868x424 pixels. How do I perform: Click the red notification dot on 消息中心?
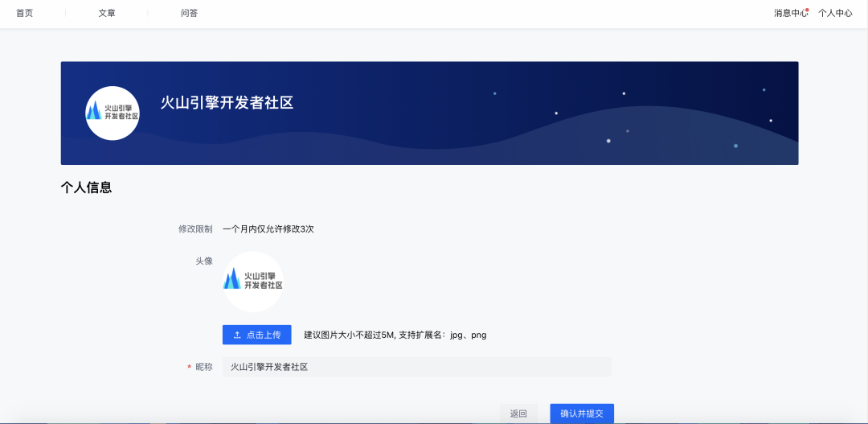tap(807, 10)
